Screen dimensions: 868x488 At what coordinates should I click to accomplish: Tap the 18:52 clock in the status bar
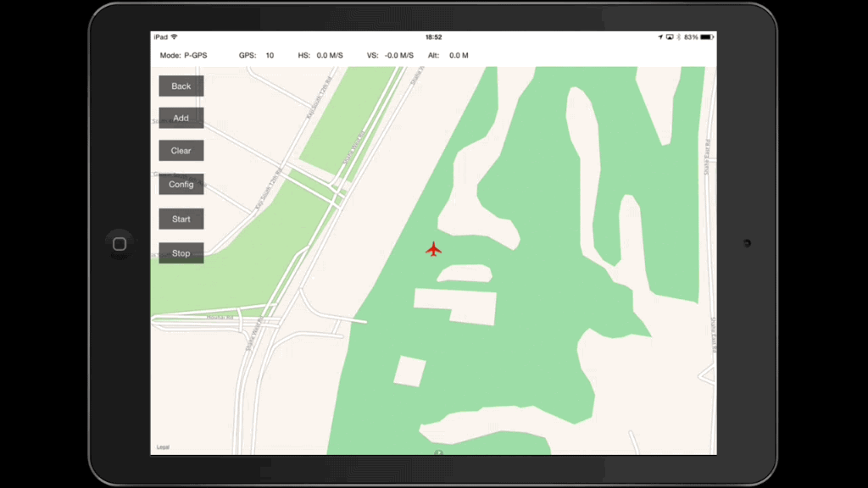(x=433, y=37)
